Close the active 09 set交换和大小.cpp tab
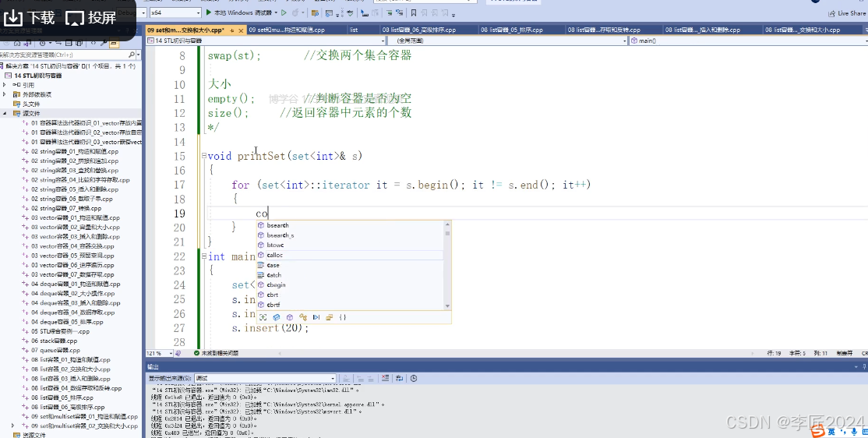This screenshot has width=868, height=438. [241, 30]
